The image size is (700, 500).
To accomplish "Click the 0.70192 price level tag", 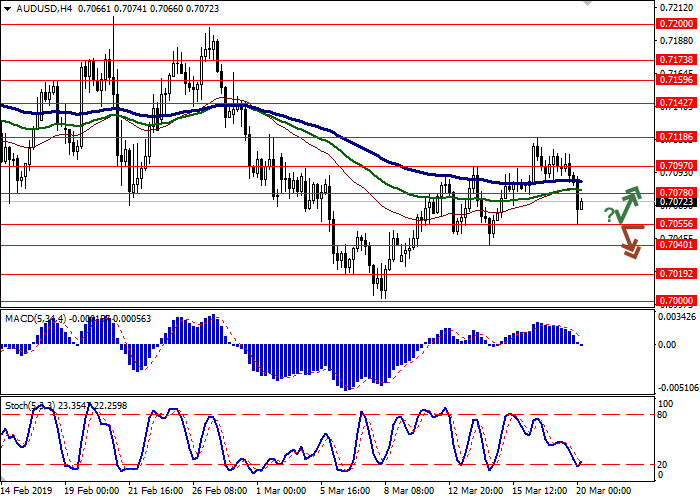I will click(x=677, y=272).
